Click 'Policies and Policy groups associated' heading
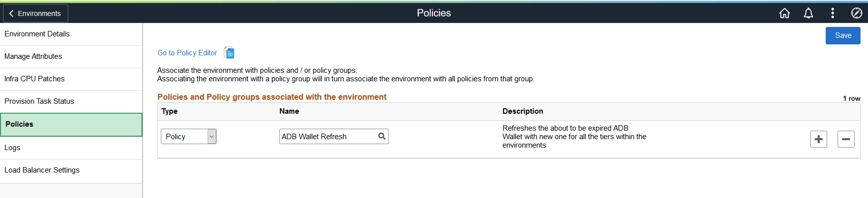868x198 pixels. (x=272, y=97)
